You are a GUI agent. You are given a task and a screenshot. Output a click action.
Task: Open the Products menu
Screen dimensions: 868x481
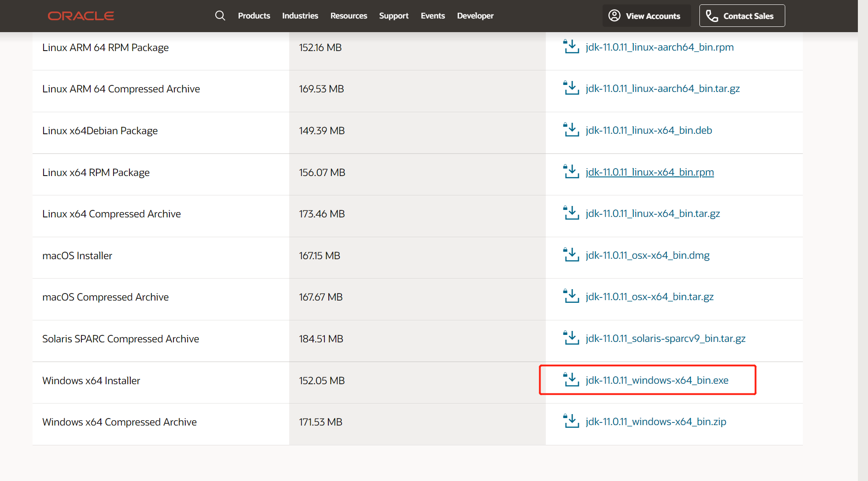point(254,16)
